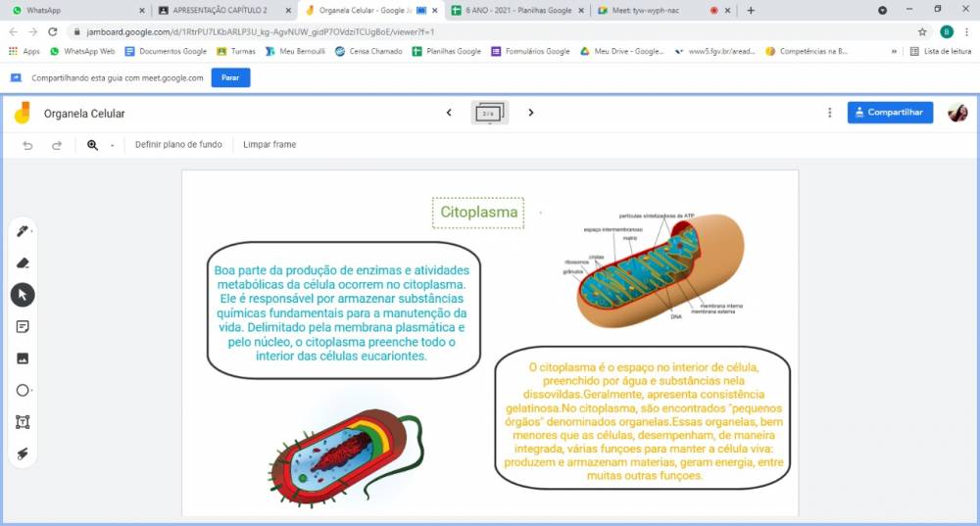Screen dimensions: 980x526
Task: Expand the frame bar thumbnail
Action: click(489, 113)
